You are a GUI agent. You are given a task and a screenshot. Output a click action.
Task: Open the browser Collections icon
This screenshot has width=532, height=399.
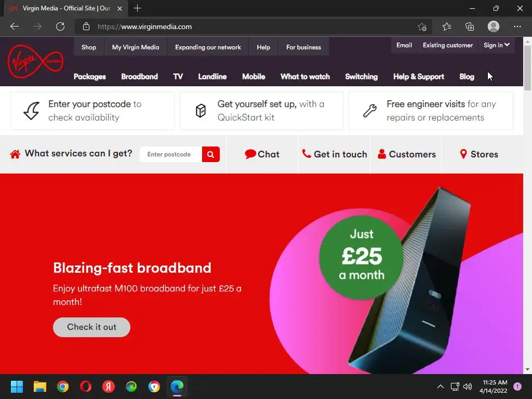tap(470, 26)
